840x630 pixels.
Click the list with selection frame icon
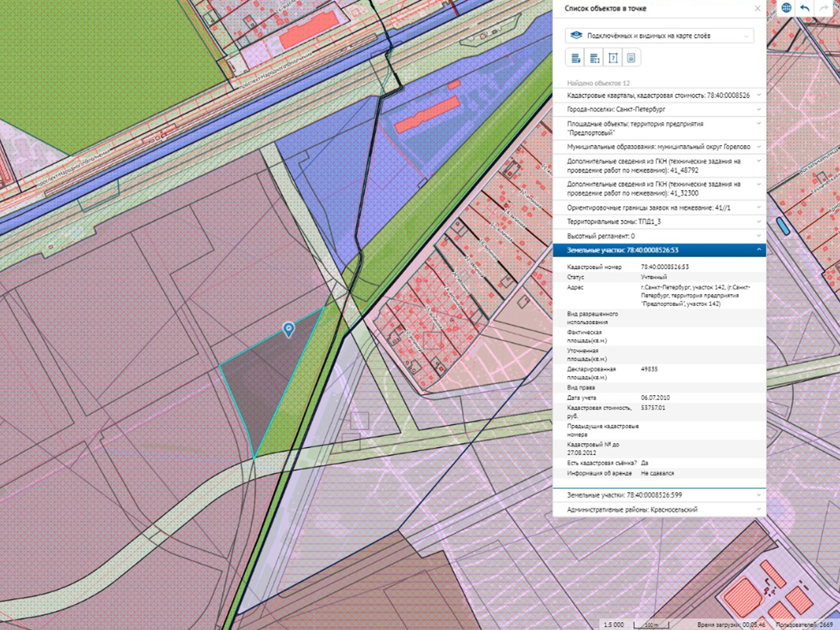pyautogui.click(x=595, y=58)
